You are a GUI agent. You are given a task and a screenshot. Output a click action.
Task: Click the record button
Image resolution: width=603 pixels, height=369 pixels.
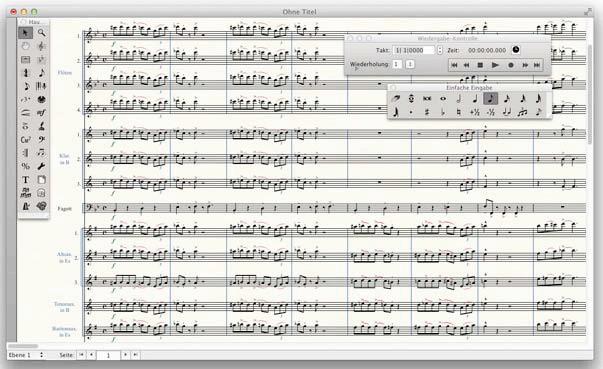pos(511,65)
